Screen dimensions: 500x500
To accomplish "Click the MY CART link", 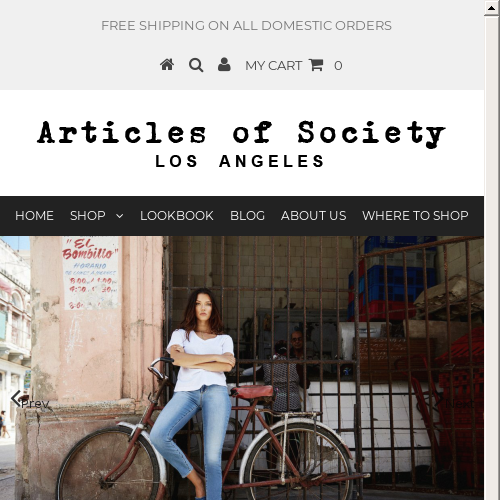I will tap(274, 66).
